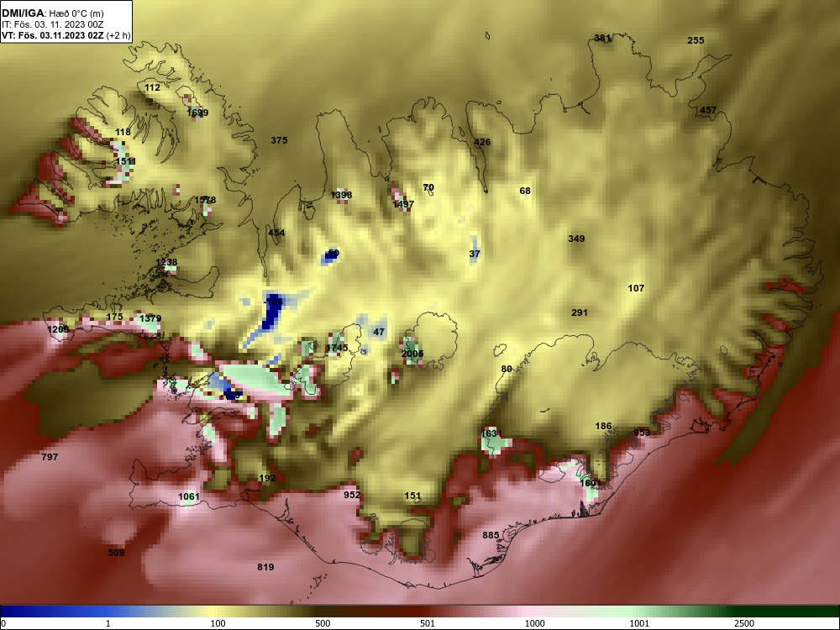This screenshot has width=840, height=630.
Task: Click the map value 952
Action: pos(352,495)
